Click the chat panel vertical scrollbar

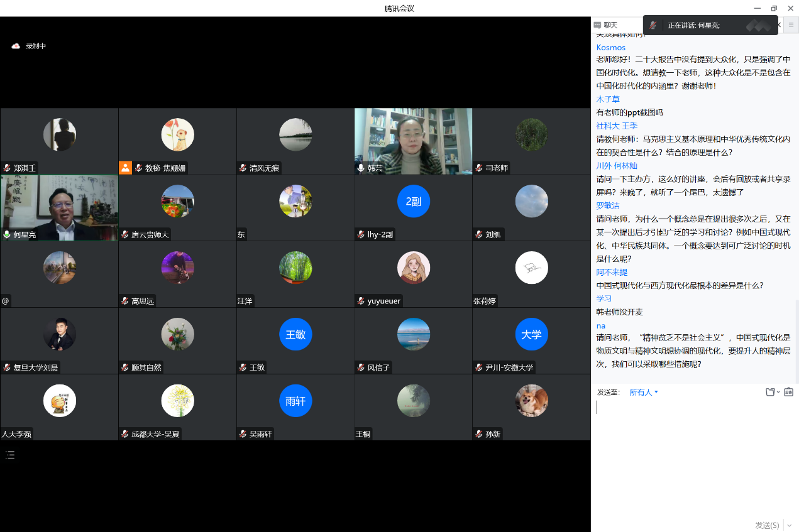click(x=796, y=339)
